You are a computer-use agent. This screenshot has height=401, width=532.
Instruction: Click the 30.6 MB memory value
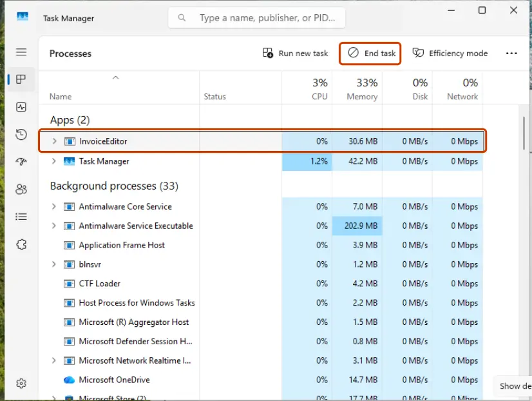[363, 141]
